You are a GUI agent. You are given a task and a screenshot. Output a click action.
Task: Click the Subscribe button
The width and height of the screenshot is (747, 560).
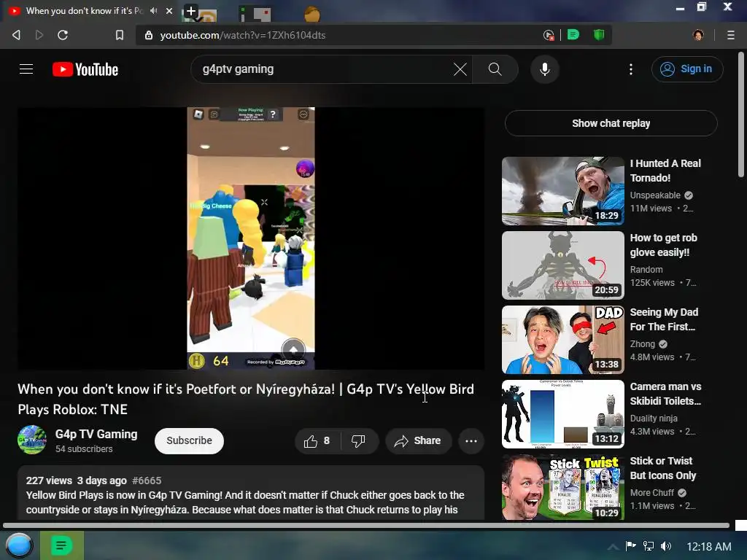189,441
